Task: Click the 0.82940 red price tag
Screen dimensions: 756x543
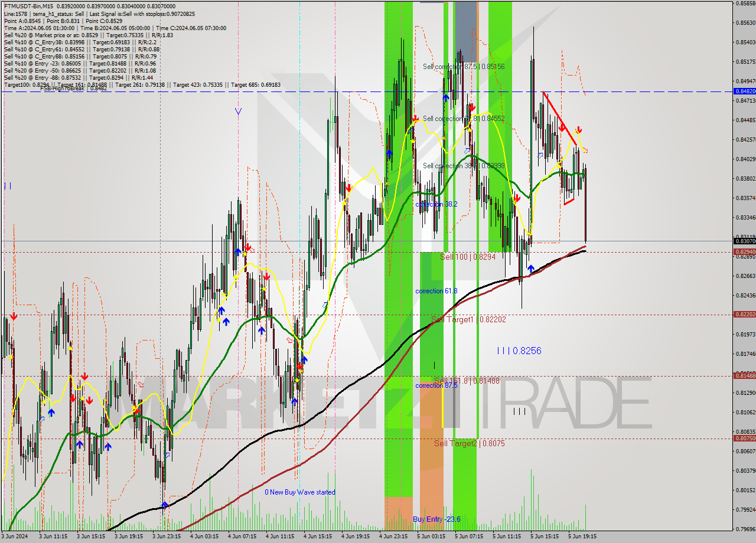Action: (744, 252)
